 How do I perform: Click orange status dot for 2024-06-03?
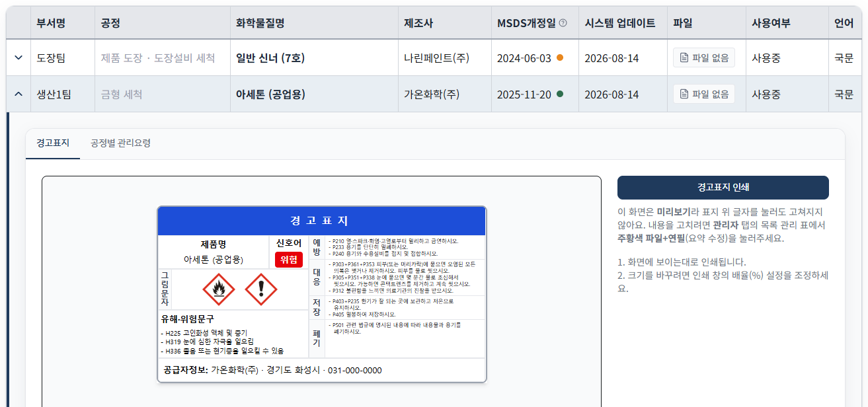click(560, 58)
